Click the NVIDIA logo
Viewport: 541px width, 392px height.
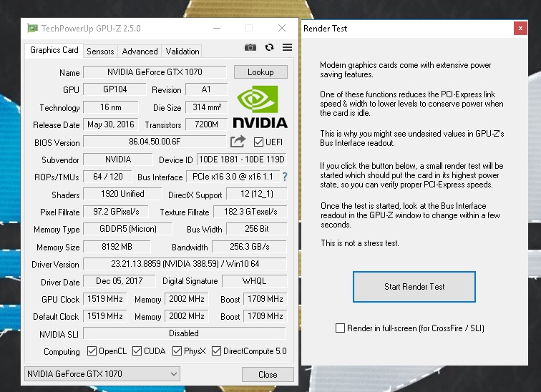click(x=260, y=107)
